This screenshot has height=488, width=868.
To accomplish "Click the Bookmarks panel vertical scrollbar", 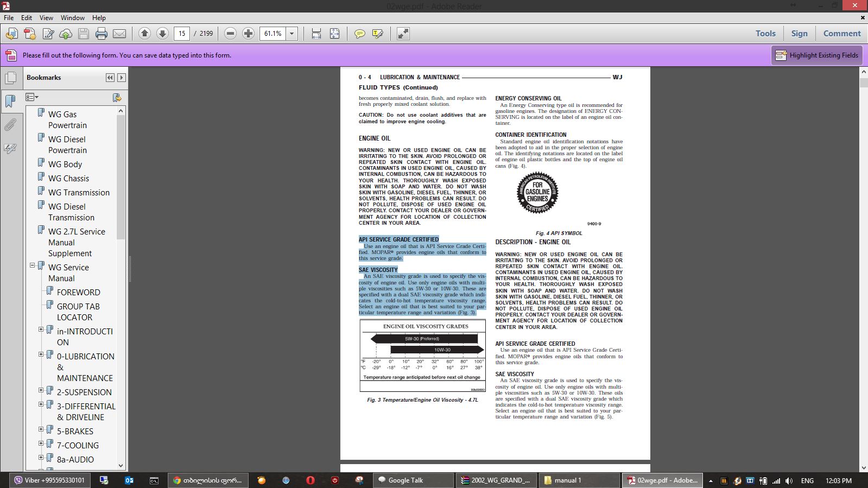I will point(121,176).
